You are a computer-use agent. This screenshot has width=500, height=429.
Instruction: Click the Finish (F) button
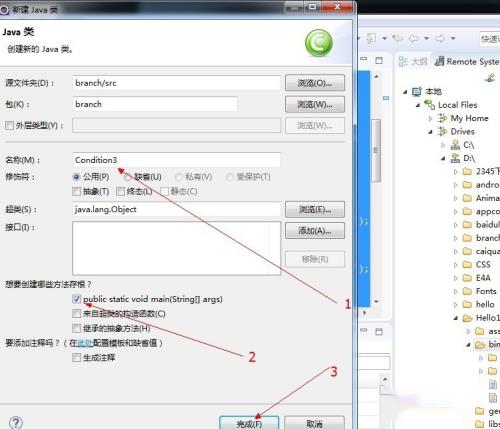(249, 423)
